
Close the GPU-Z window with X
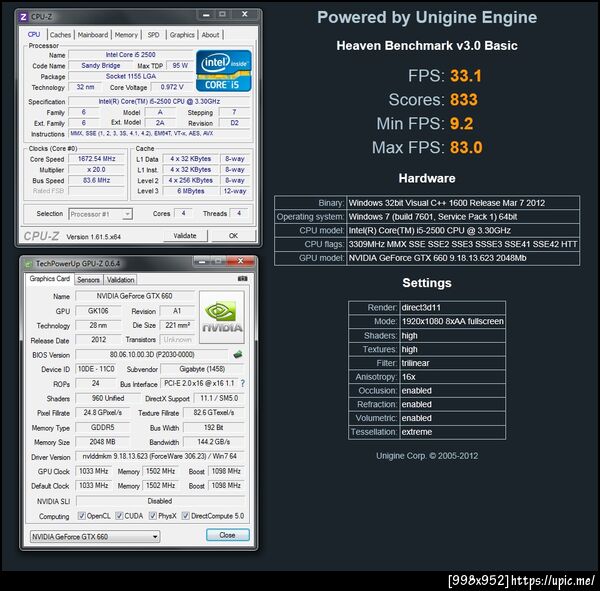(240, 261)
